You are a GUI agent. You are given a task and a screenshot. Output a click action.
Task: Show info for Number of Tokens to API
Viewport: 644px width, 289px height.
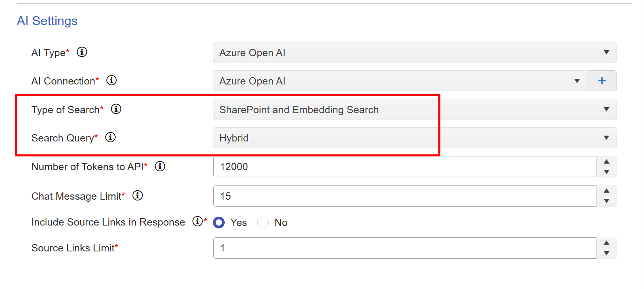[160, 167]
